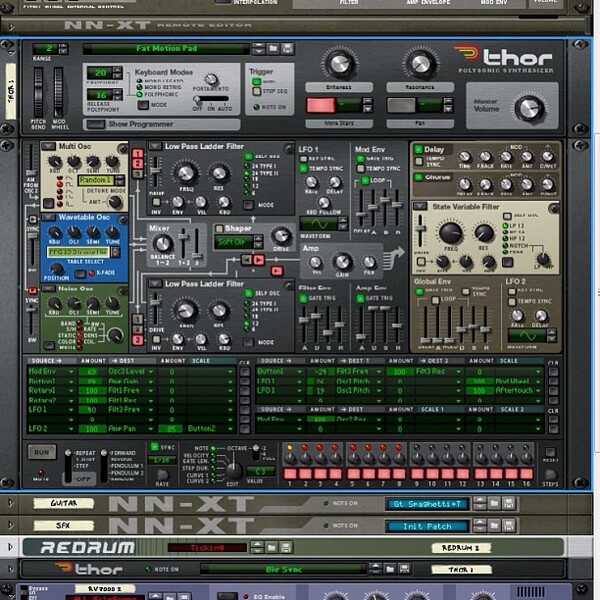
Task: Click step 1 button in sequencer
Action: [x=290, y=474]
